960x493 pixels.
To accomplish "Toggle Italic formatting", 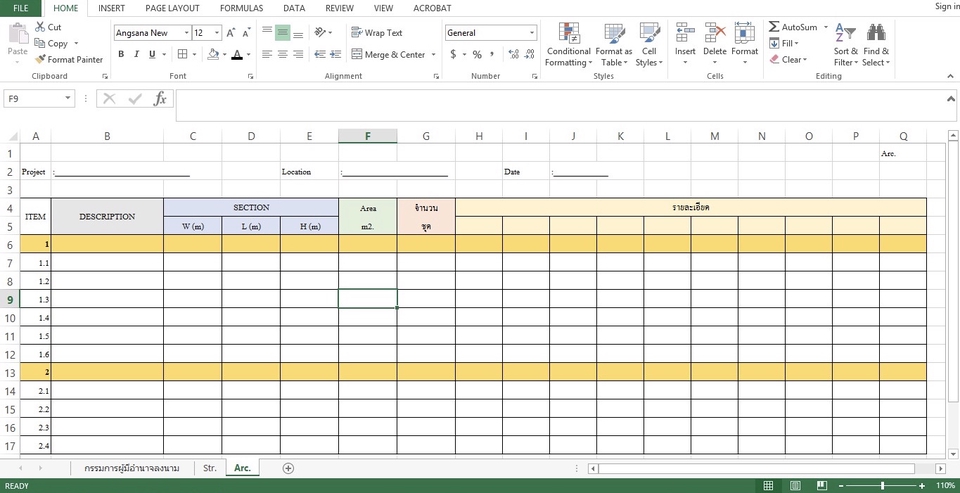I will (137, 54).
